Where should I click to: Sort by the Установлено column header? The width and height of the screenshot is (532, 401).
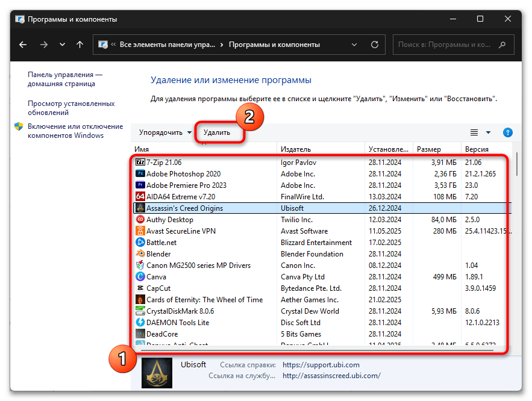tap(389, 149)
